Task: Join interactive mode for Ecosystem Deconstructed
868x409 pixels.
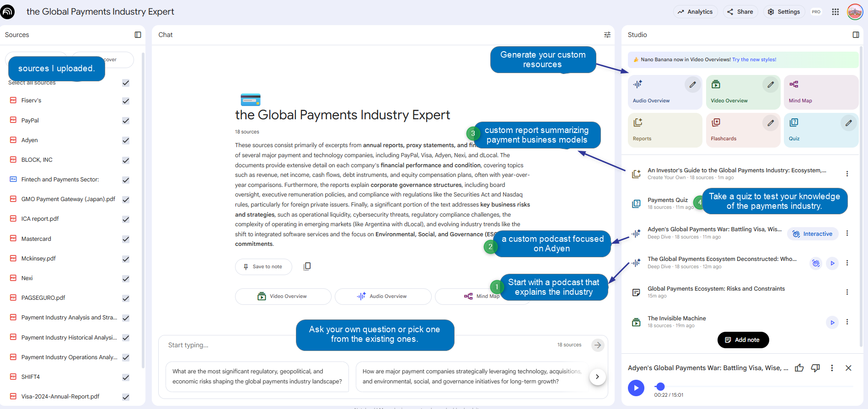Action: tap(816, 263)
